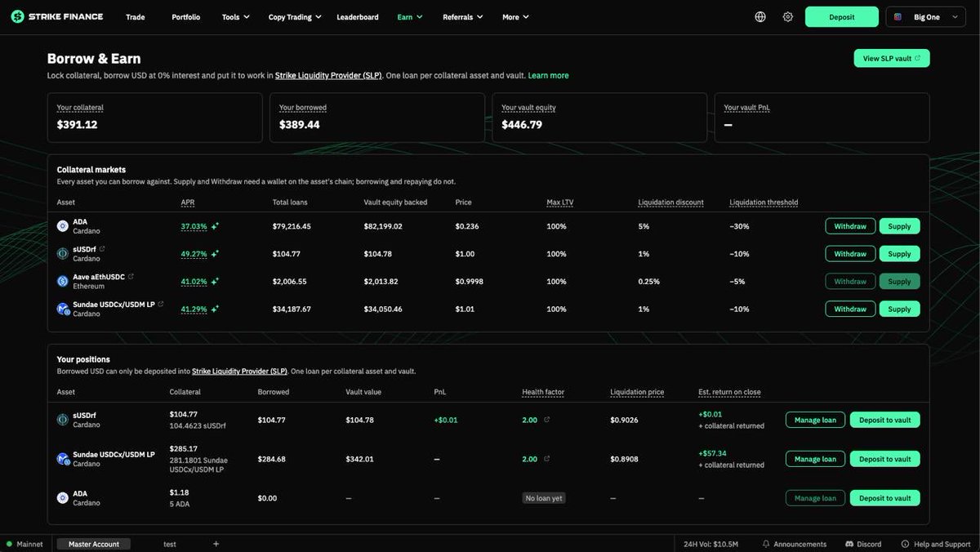This screenshot has width=980, height=552.
Task: Open the Portfolio page
Action: coord(185,16)
